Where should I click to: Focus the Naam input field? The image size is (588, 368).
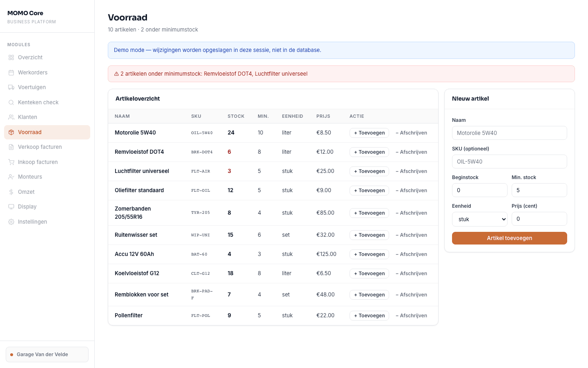click(509, 133)
